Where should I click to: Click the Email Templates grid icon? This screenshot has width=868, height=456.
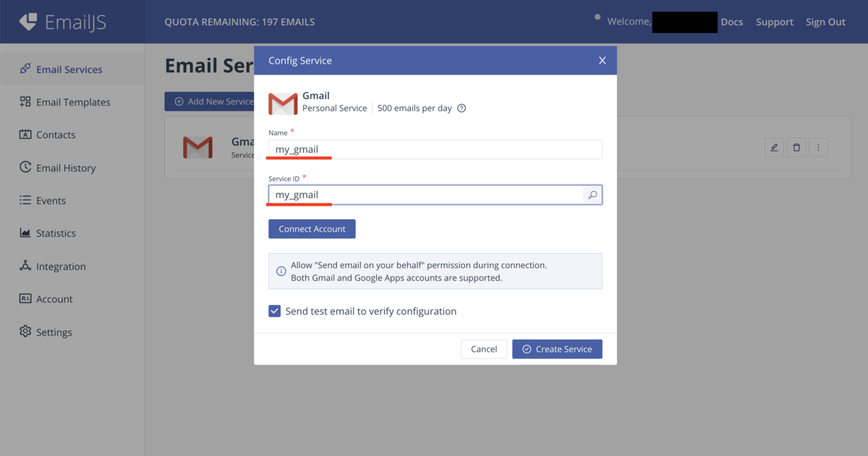[x=25, y=102]
